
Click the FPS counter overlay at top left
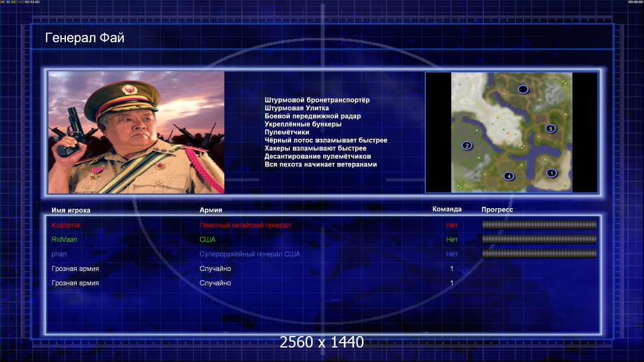(20, 2)
